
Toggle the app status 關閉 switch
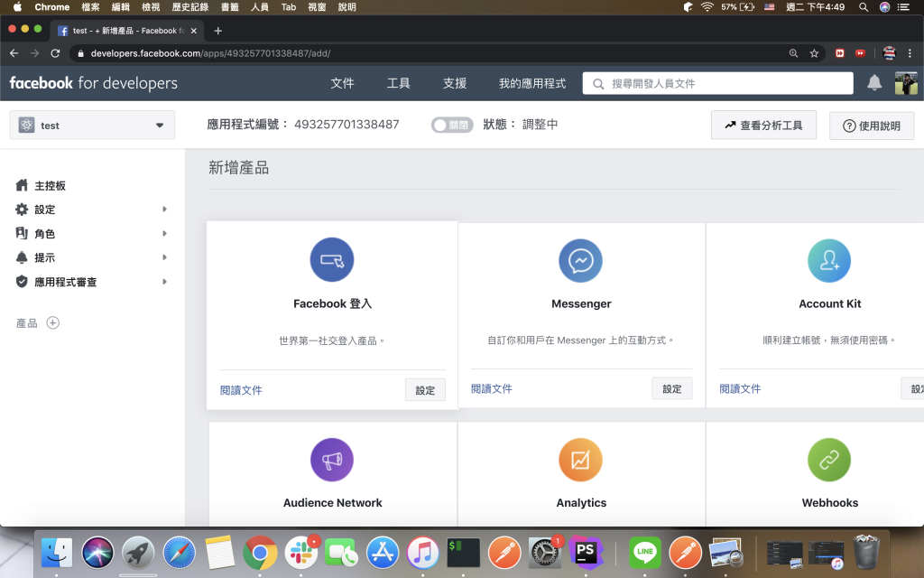452,125
